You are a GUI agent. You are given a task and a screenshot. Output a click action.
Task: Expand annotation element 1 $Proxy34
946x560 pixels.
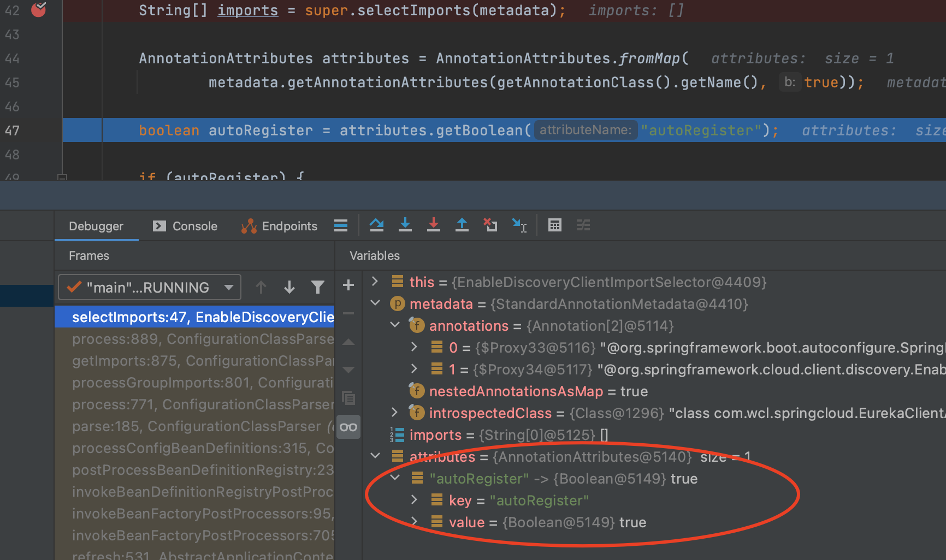point(414,369)
